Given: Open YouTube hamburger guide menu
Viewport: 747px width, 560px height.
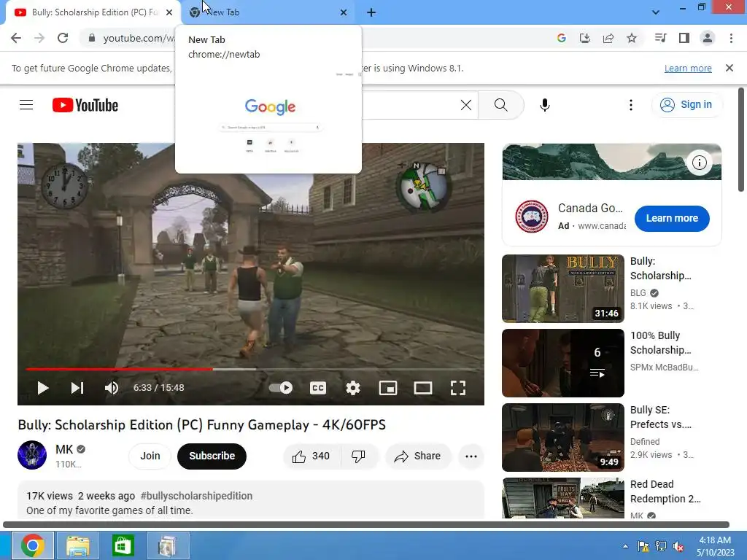Looking at the screenshot, I should [x=26, y=105].
